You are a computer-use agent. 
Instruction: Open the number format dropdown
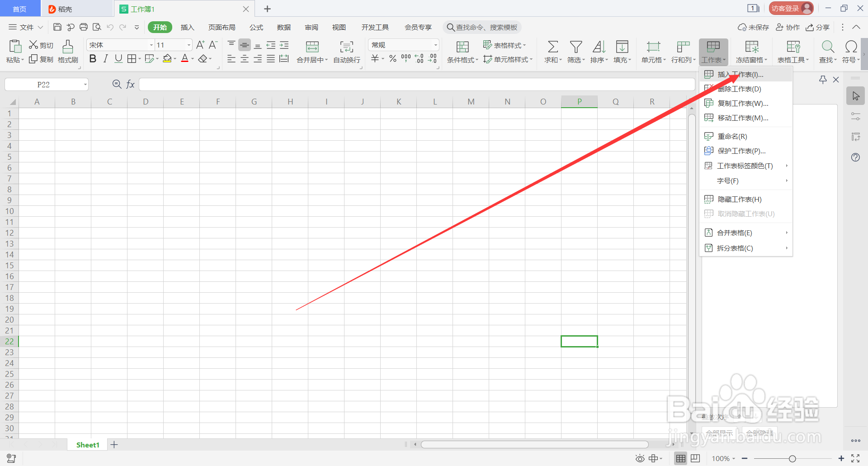[436, 45]
